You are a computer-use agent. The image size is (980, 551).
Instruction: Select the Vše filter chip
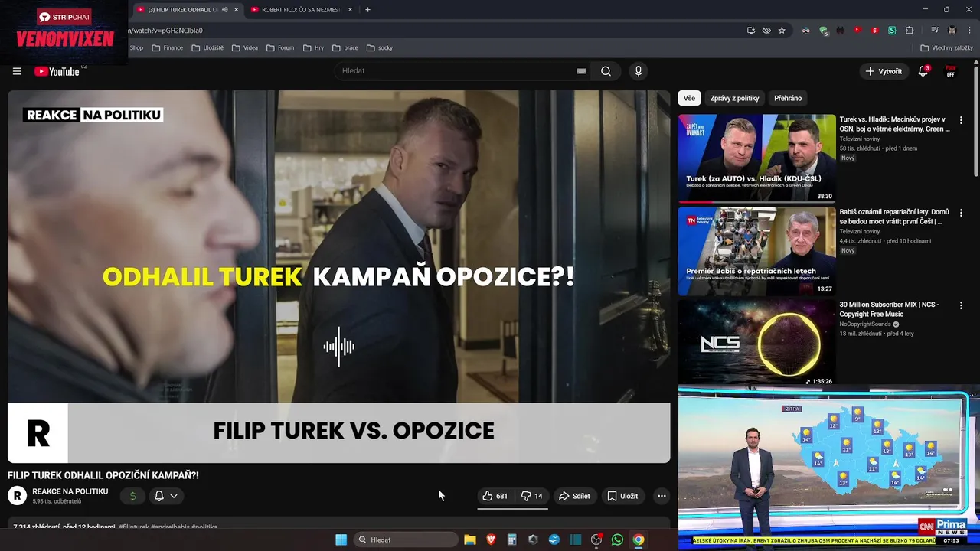coord(690,98)
